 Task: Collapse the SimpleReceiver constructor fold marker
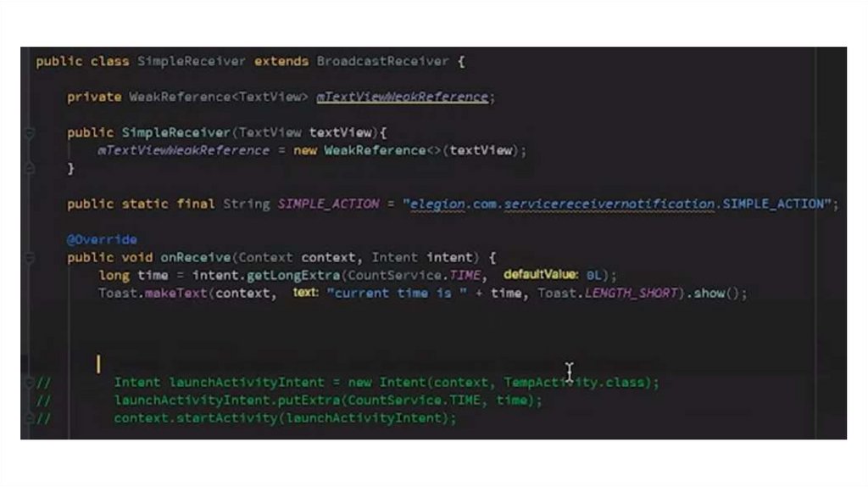coord(30,133)
